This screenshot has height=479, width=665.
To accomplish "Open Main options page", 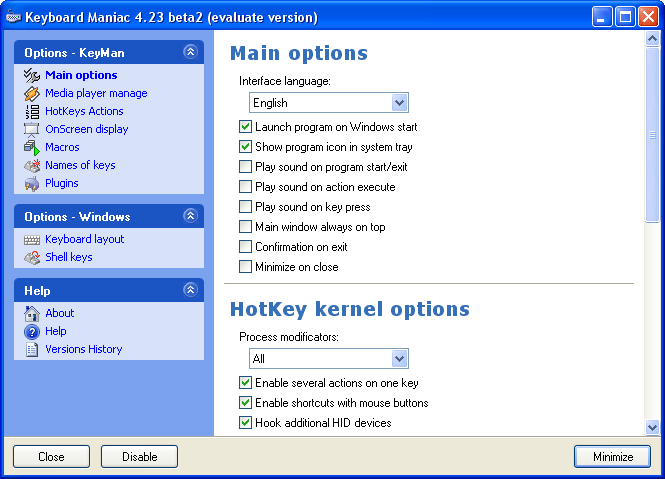I will coord(81,75).
